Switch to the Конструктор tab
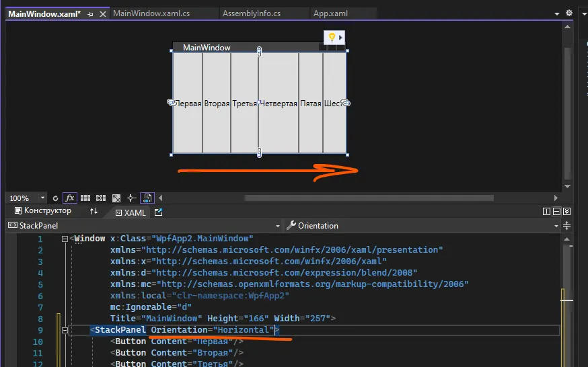 43,211
